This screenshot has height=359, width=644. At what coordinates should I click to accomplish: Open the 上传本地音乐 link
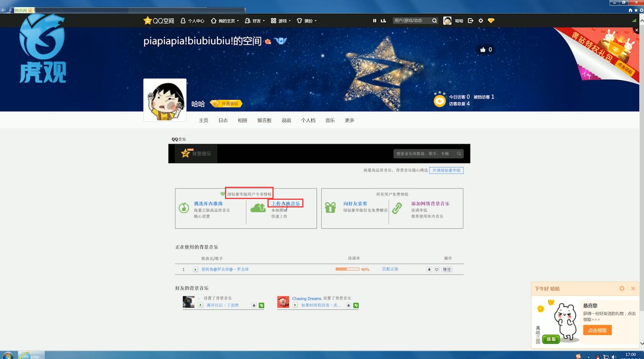(285, 204)
